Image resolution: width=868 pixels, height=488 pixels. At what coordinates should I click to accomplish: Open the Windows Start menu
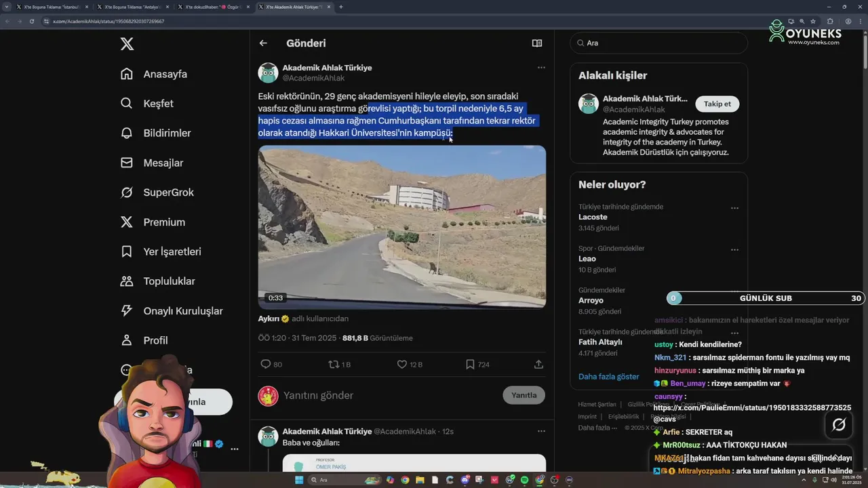point(299,480)
